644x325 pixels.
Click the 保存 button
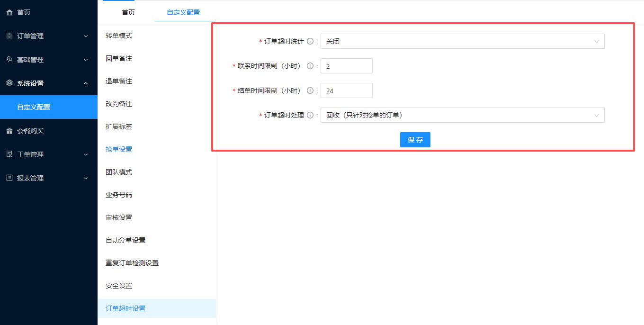(415, 140)
